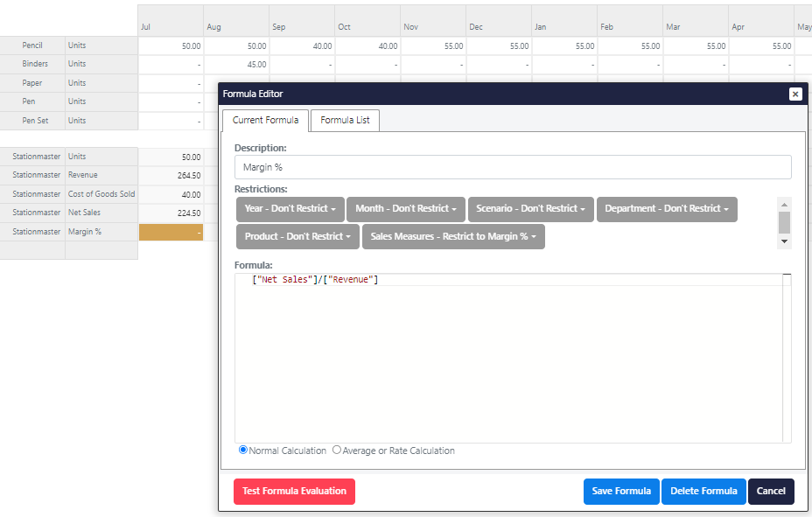812x517 pixels.
Task: Click the Binders Aug units cell
Action: click(236, 65)
